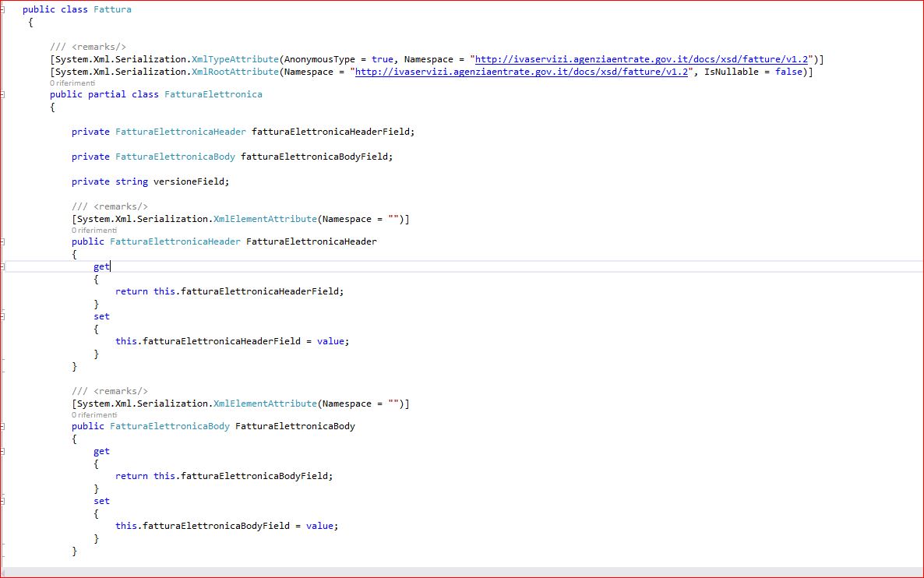The height and width of the screenshot is (578, 924).
Task: Click the 'FatturaElettronicaBody' type in the public property declaration
Action: (x=170, y=426)
